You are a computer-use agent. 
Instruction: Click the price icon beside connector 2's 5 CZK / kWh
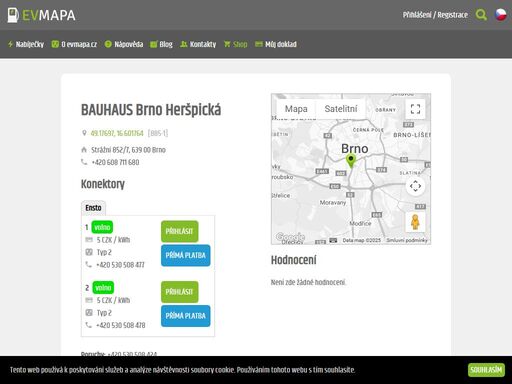point(89,300)
